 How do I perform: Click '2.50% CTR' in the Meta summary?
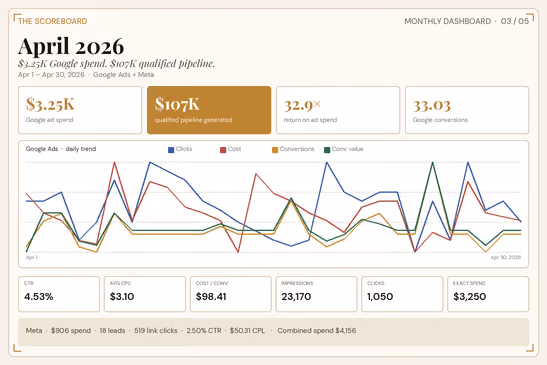click(x=204, y=330)
